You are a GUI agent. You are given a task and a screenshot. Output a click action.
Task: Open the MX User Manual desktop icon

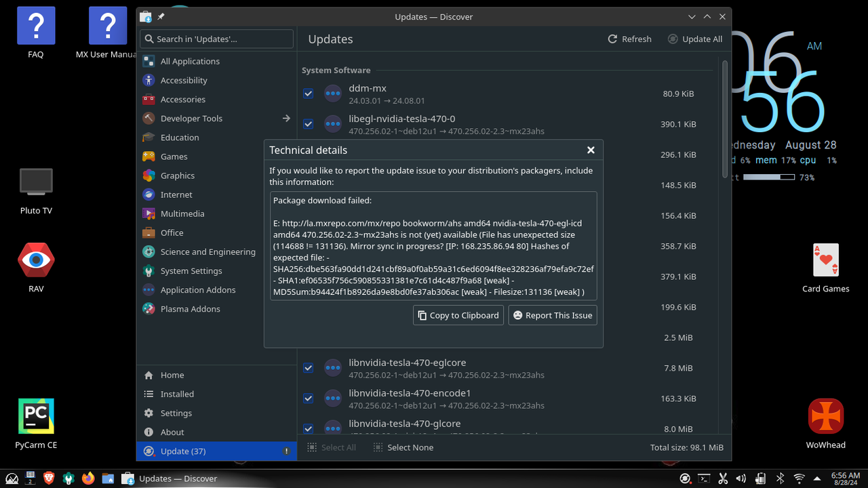108,33
